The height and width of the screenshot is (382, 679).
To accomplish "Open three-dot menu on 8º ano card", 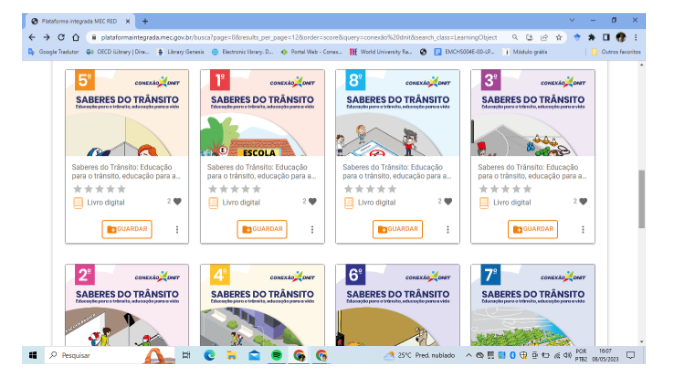I will pyautogui.click(x=448, y=230).
